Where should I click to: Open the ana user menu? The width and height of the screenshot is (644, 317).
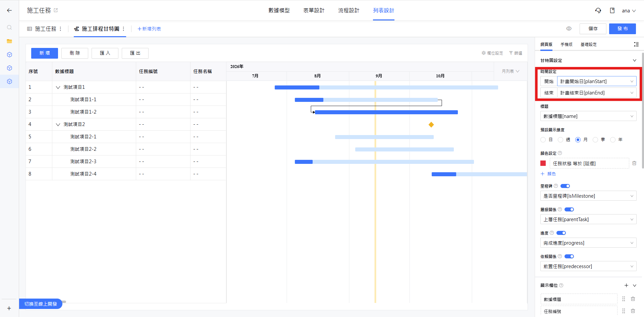click(629, 11)
